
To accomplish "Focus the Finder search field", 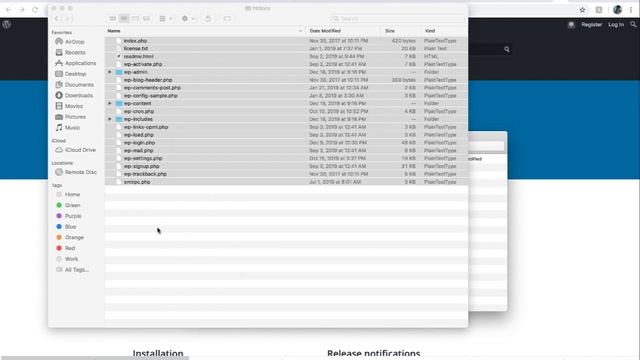I will click(x=398, y=18).
